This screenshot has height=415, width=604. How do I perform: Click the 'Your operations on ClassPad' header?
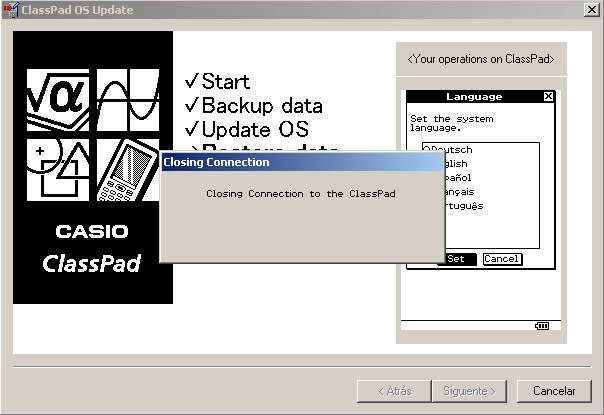[x=481, y=59]
